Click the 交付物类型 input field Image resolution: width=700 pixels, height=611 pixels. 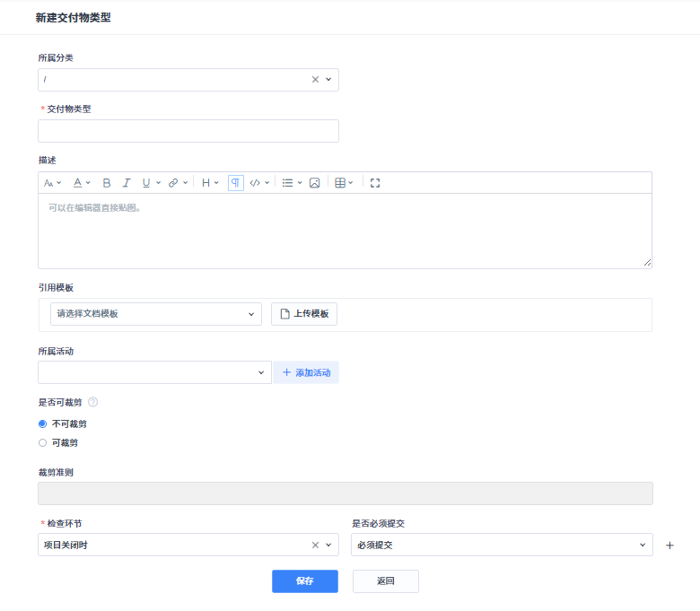pyautogui.click(x=188, y=131)
